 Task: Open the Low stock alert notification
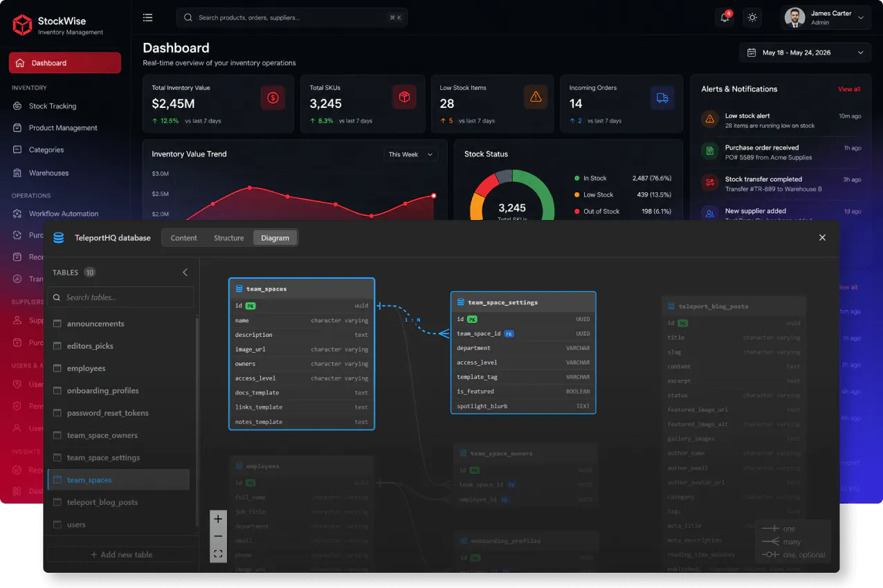pyautogui.click(x=781, y=120)
